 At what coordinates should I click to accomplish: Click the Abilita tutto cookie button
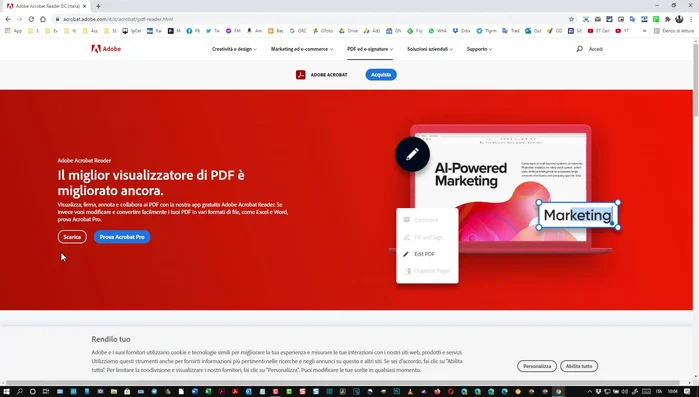pyautogui.click(x=579, y=366)
